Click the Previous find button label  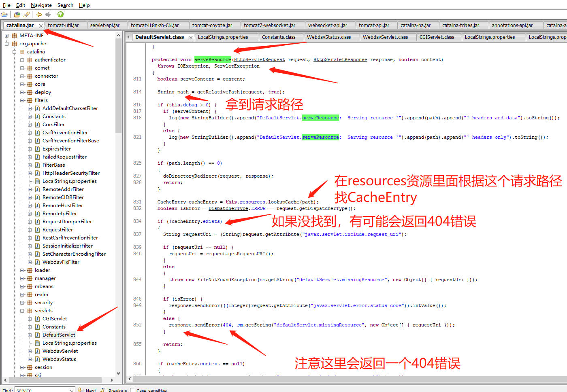point(117,390)
